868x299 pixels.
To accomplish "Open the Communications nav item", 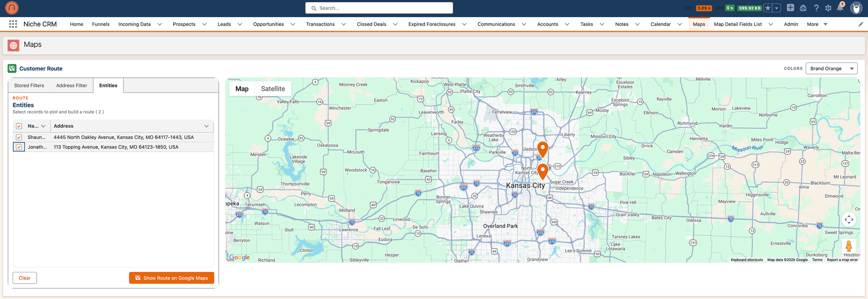I will [x=496, y=24].
